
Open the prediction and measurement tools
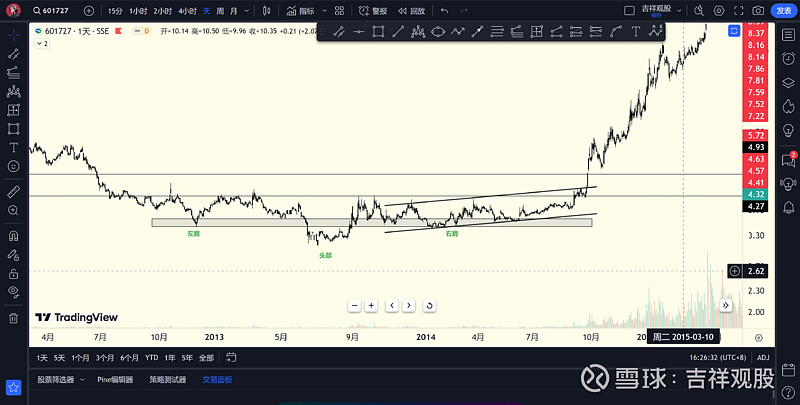click(14, 110)
